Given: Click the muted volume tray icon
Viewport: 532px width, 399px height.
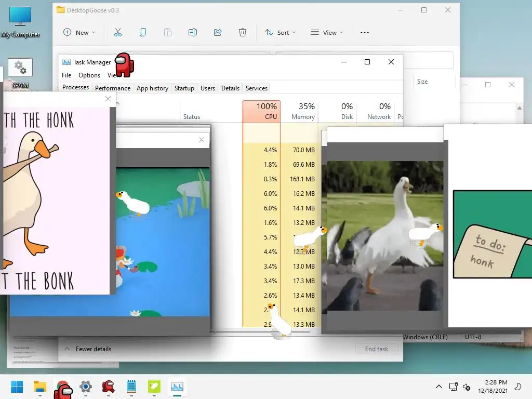Looking at the screenshot, I should [467, 387].
